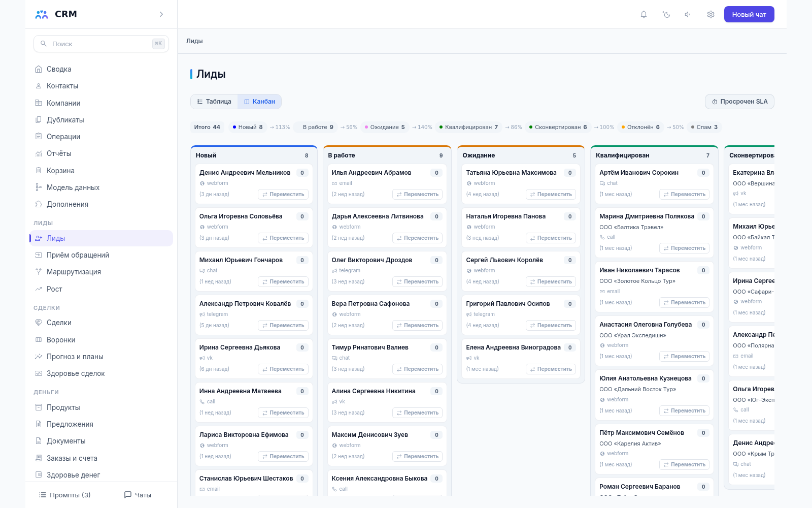Click the Здоровье сделок icon
Screen dimensions: 812x508
39,373
